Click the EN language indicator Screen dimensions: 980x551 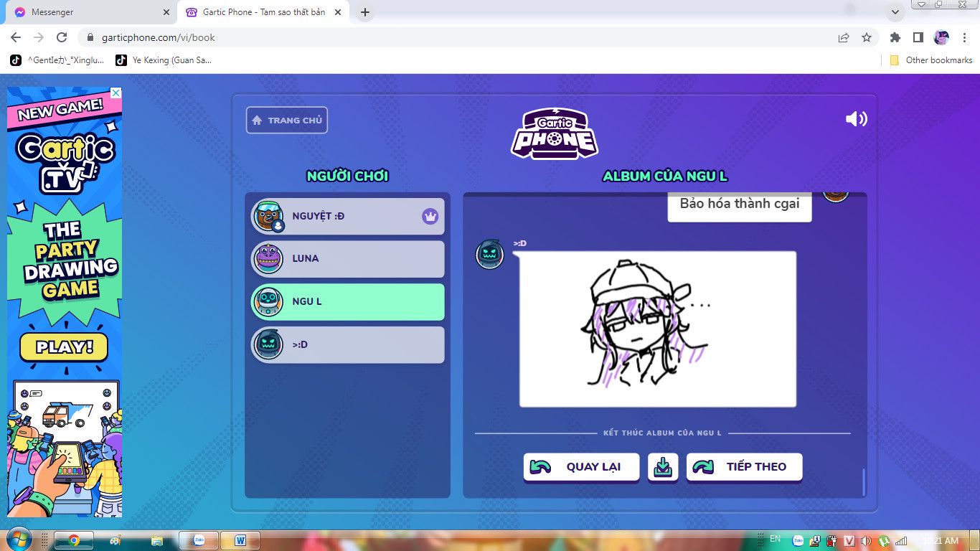(x=775, y=539)
